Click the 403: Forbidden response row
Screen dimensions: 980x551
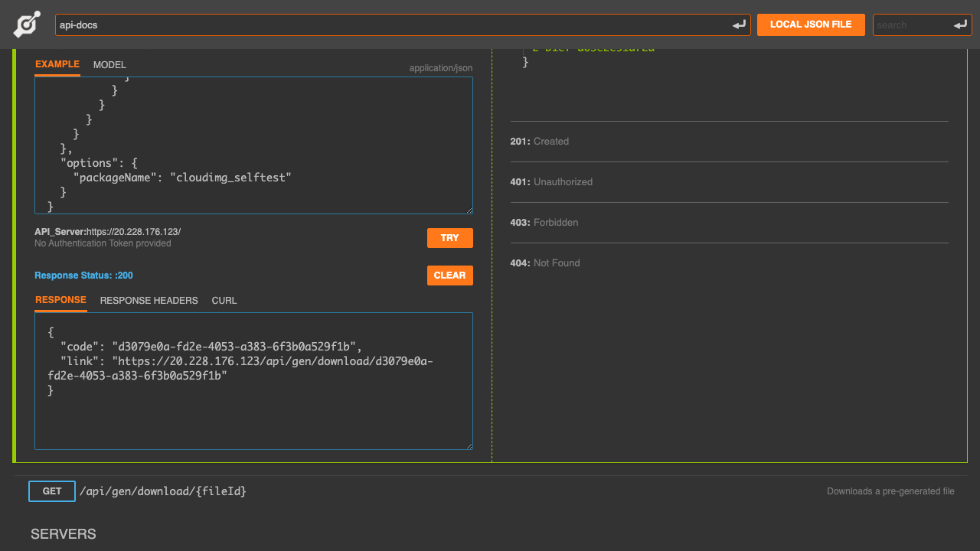pyautogui.click(x=730, y=223)
